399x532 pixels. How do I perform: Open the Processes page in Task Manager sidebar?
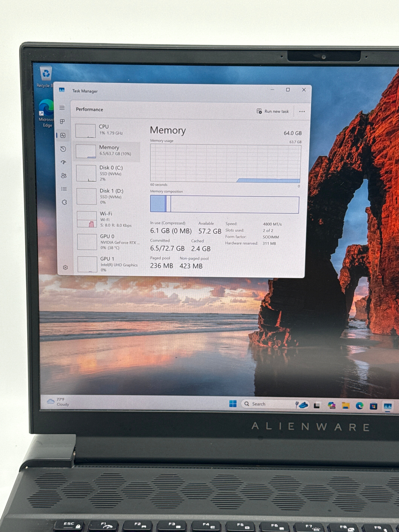(x=63, y=122)
